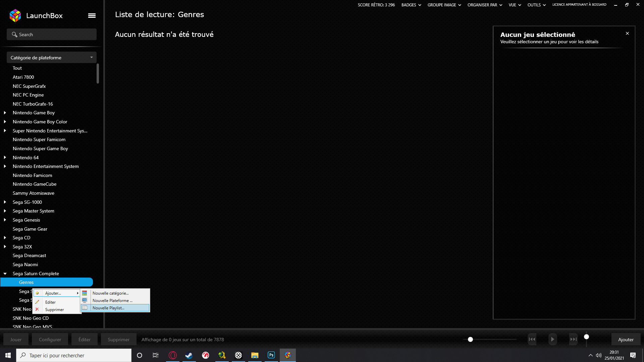Viewport: 644px width, 362px height.
Task: Open Windows Start menu
Action: pos(8,355)
